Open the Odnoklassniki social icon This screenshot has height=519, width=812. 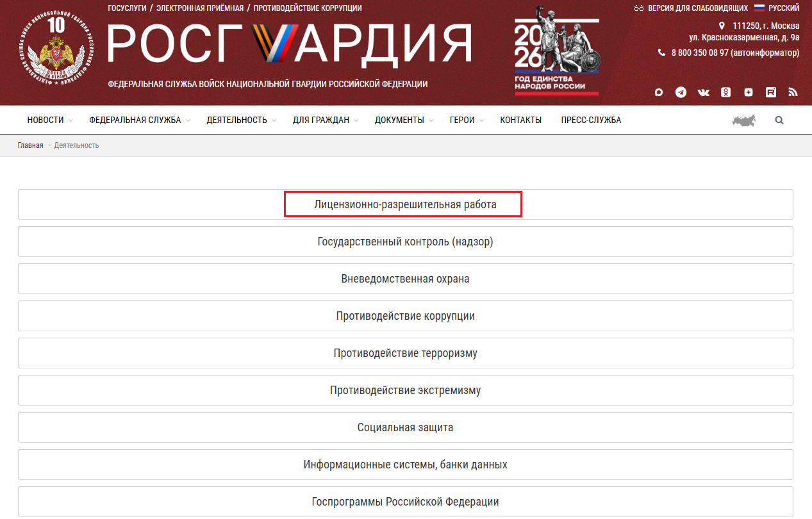pos(725,92)
